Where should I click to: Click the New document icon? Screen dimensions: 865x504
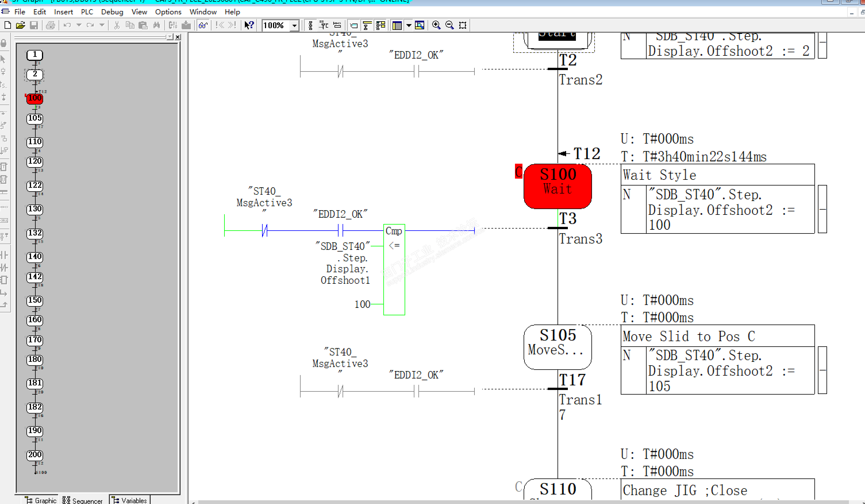[7, 25]
